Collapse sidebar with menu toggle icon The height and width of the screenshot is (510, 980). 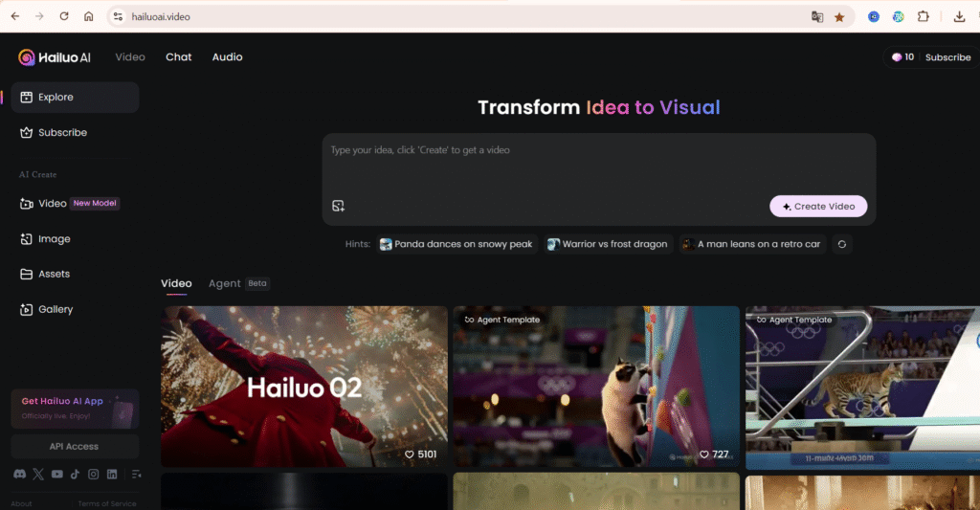coord(136,475)
